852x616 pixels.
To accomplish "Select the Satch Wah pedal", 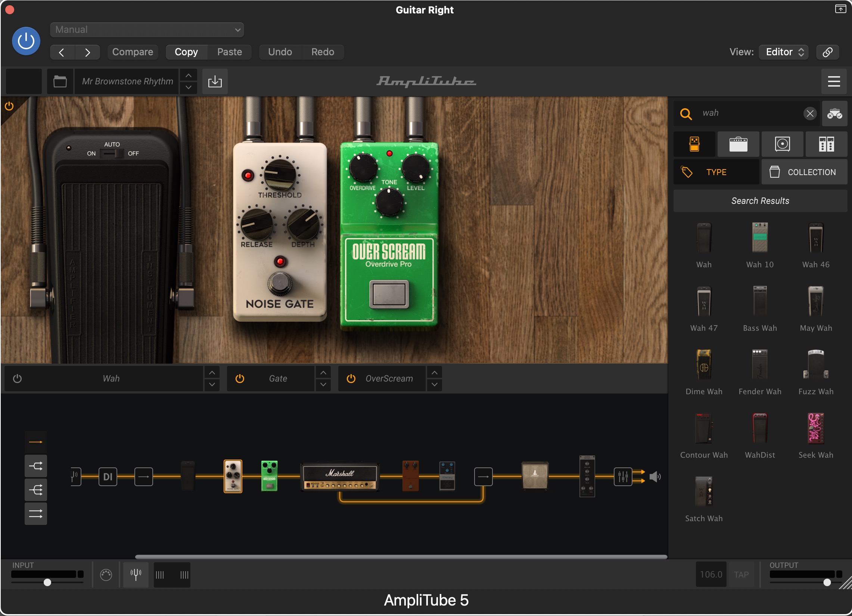I will coord(704,499).
